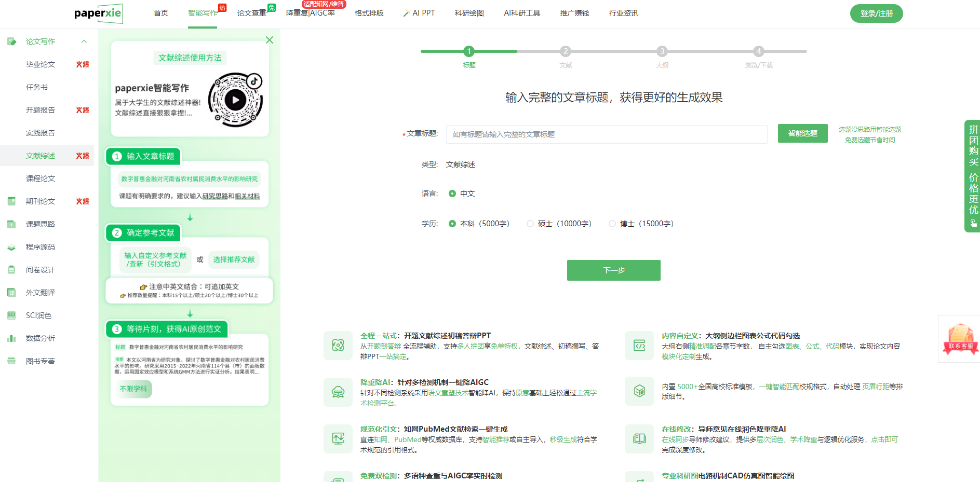Image resolution: width=980 pixels, height=482 pixels.
Task: Click step 2 文献 on progress bar
Action: tap(565, 51)
